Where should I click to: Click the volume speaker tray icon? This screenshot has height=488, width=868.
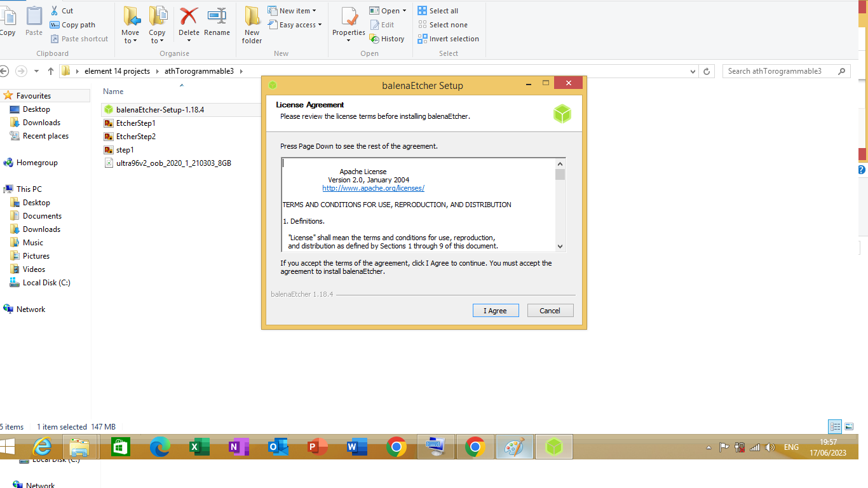click(770, 447)
